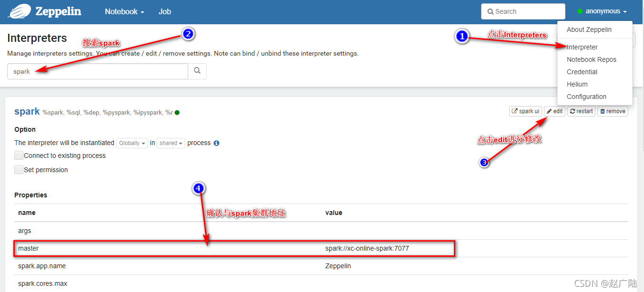Click the info icon next to process

pos(216,143)
